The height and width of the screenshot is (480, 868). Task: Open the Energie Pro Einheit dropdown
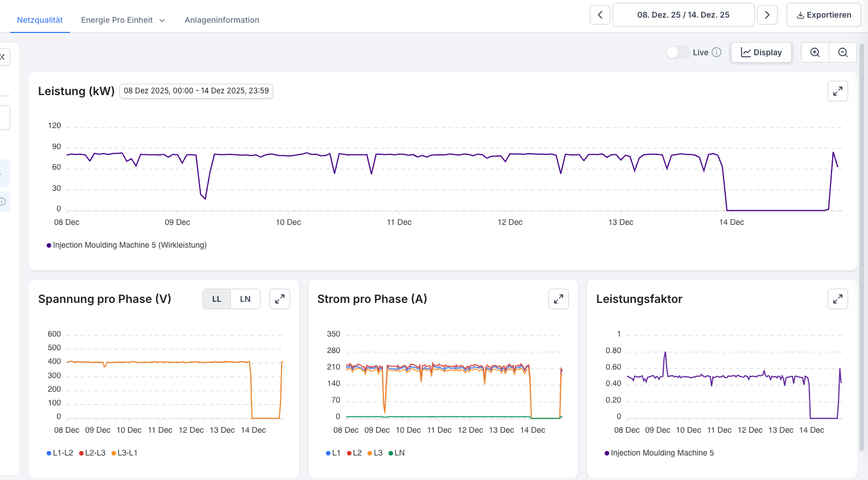tap(123, 20)
